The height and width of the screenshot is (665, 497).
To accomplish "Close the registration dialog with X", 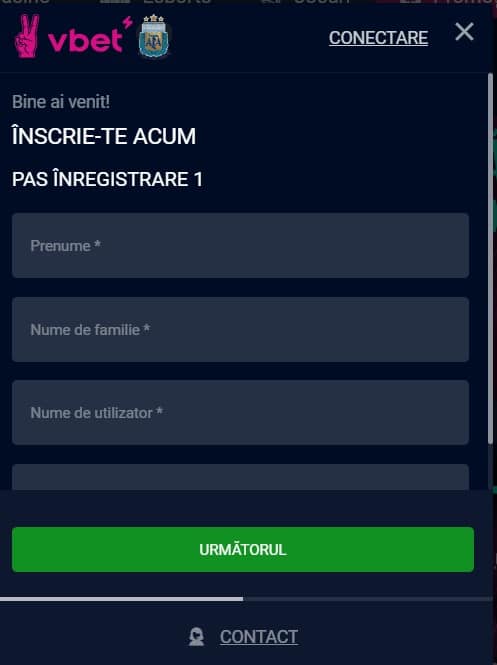I will coord(464,32).
